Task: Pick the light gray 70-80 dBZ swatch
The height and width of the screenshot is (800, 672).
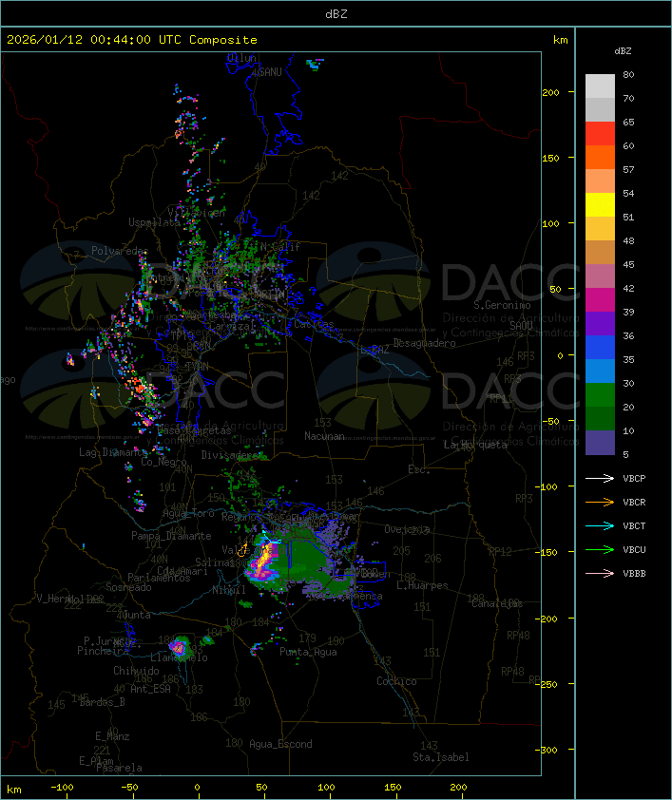Action: 600,86
